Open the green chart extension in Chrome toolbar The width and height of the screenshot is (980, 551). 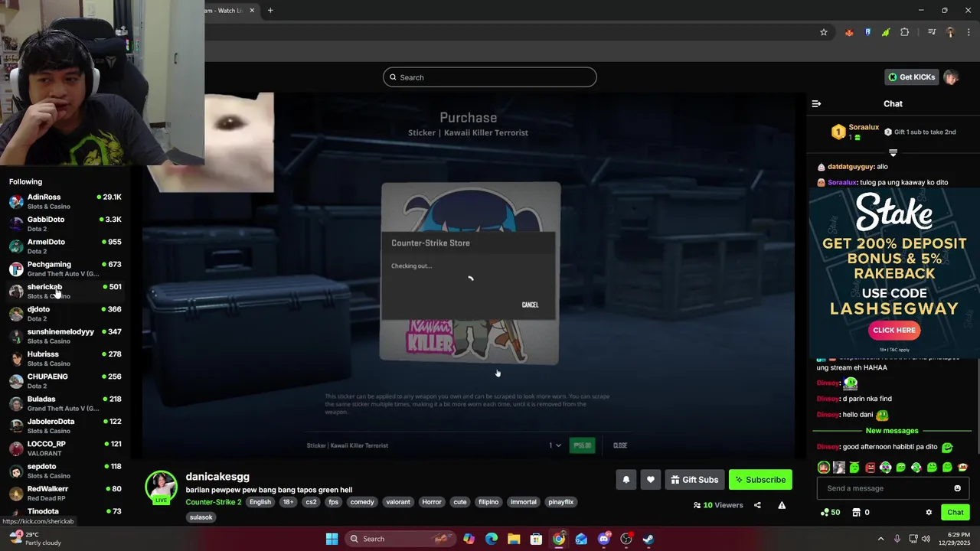(x=886, y=32)
